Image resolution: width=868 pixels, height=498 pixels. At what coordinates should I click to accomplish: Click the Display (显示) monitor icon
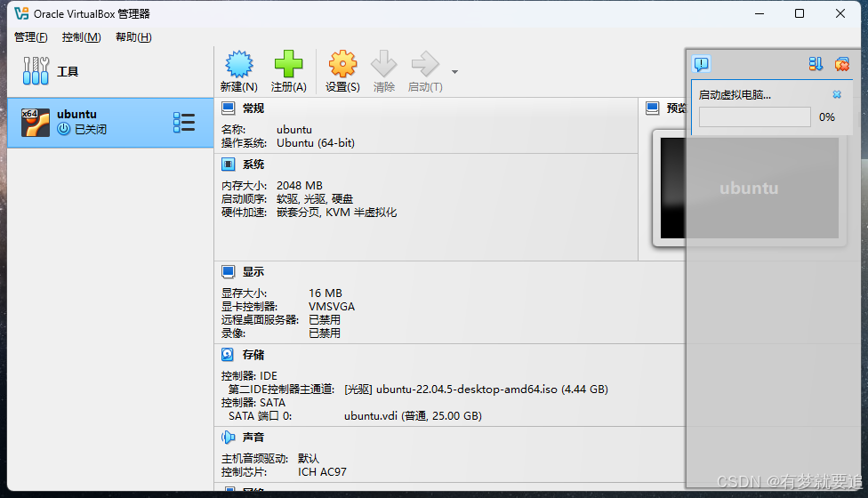click(x=228, y=272)
